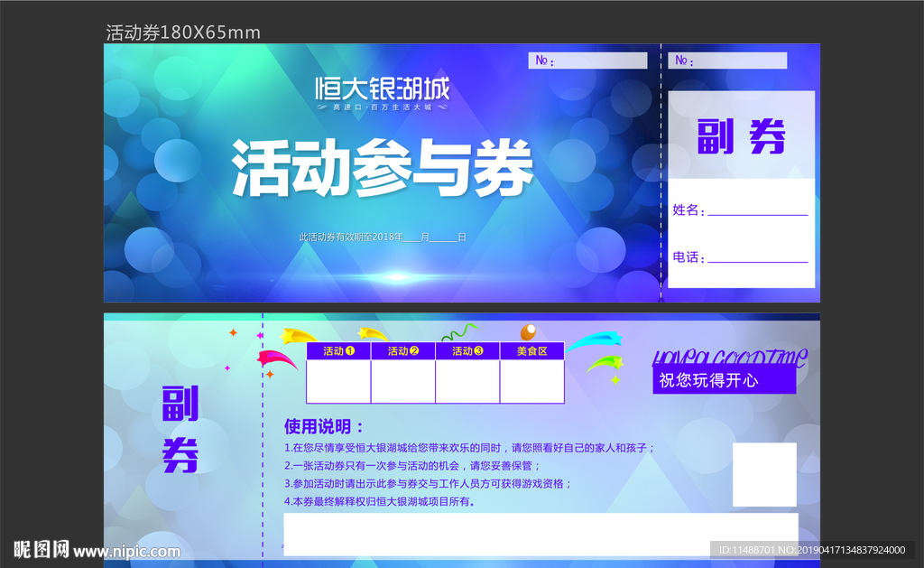Click the '活动券180X65mm' size label
924x568 pixels.
[x=182, y=33]
